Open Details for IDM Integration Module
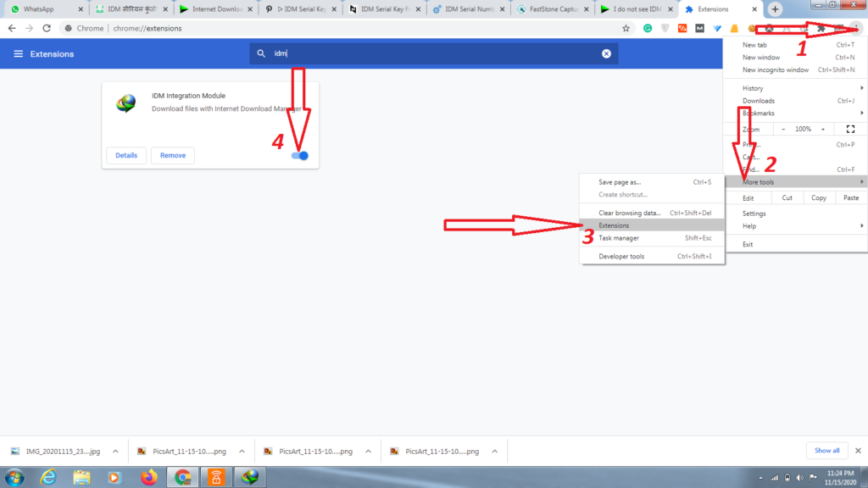 coord(126,156)
